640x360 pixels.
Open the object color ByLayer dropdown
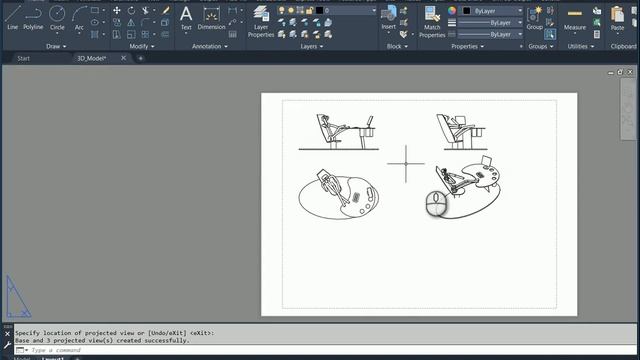coord(520,11)
